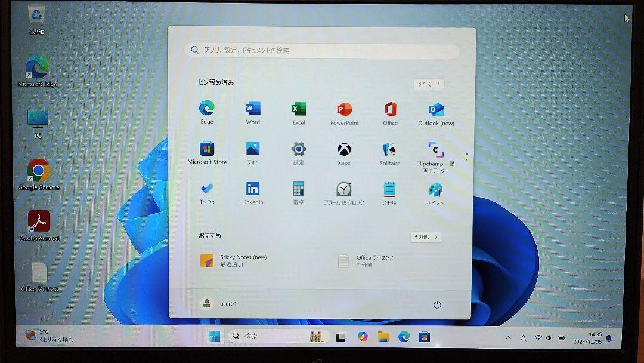Open Task View on taskbar
This screenshot has width=644, height=363.
coord(340,337)
